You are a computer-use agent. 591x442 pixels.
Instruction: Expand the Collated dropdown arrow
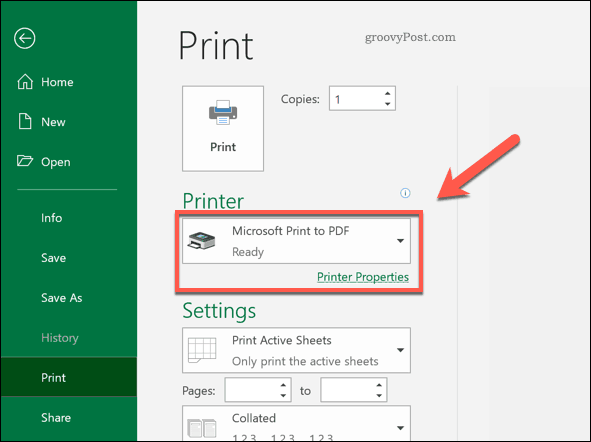click(x=400, y=428)
